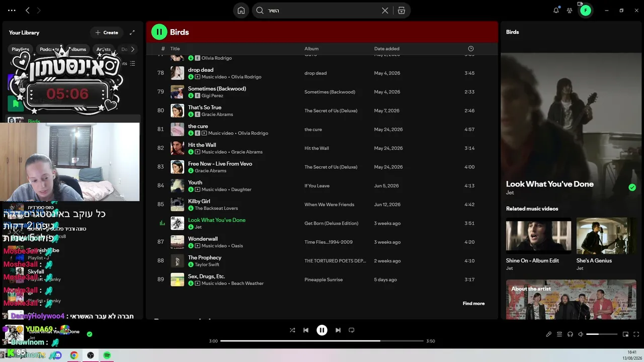Open Jet artist link under song title
The width and height of the screenshot is (644, 362).
coord(510,193)
